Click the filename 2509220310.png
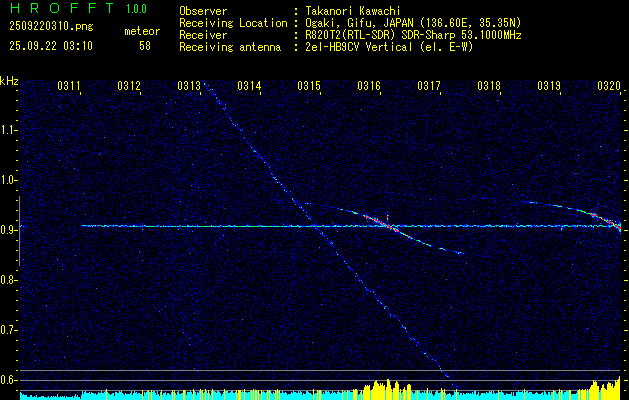Image resolution: width=629 pixels, height=400 pixels. pos(51,27)
